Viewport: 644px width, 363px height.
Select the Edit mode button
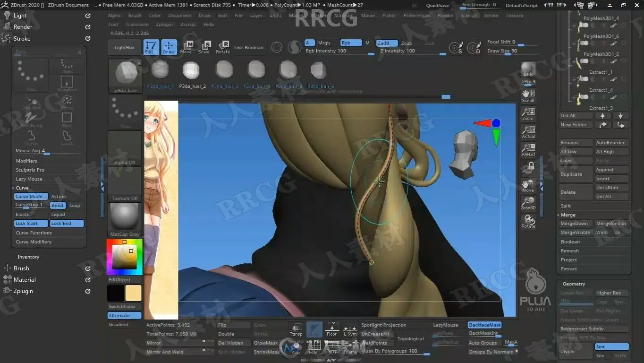click(151, 47)
